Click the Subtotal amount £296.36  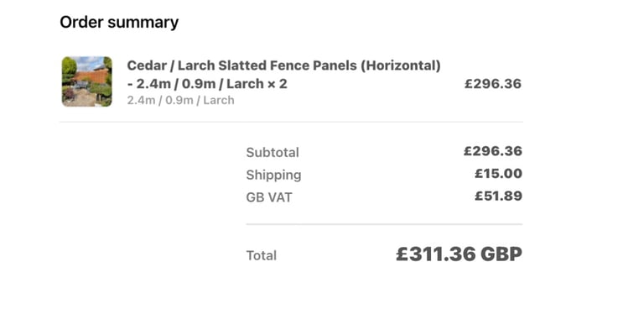click(x=493, y=151)
